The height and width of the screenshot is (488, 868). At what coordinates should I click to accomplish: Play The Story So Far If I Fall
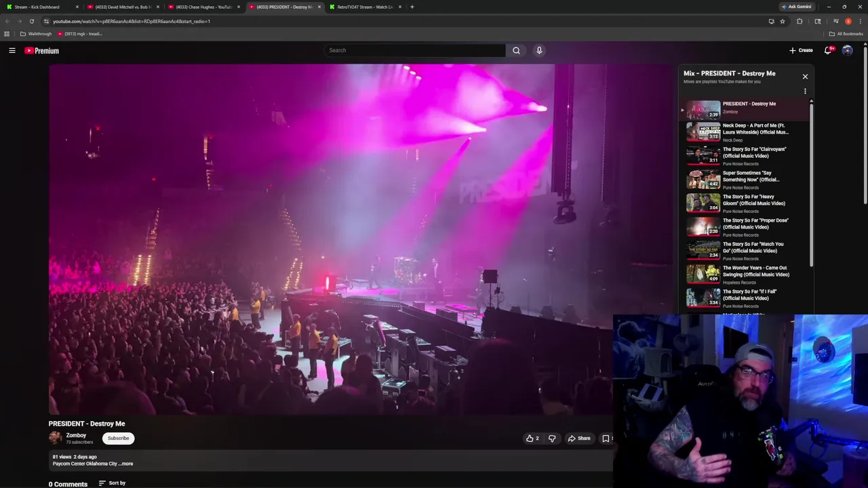[745, 298]
